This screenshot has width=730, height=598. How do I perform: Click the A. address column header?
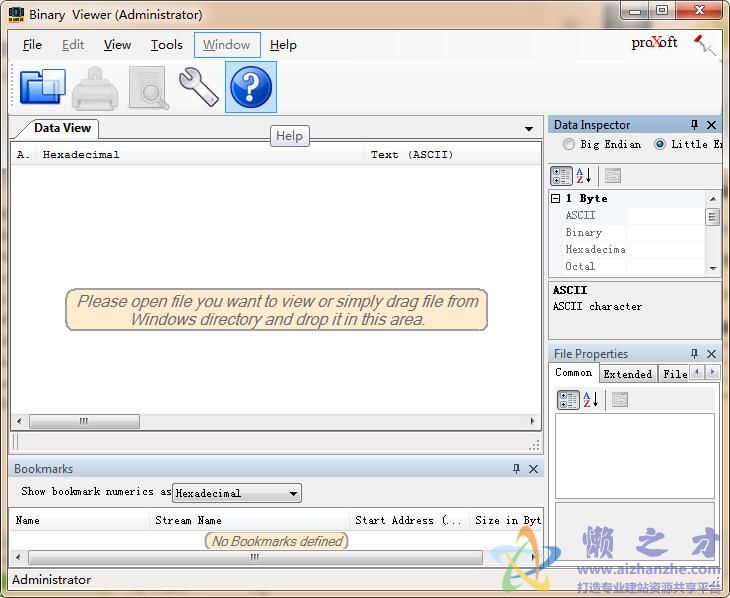pos(24,155)
